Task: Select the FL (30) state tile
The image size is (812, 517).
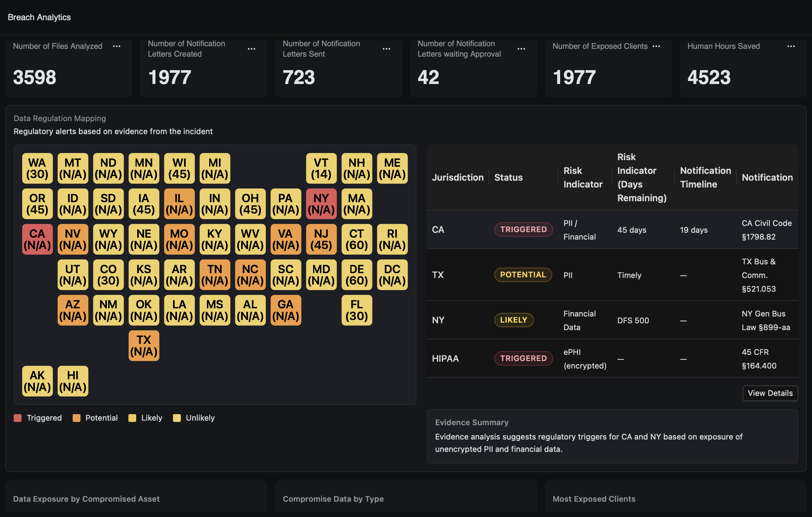Action: click(x=356, y=310)
